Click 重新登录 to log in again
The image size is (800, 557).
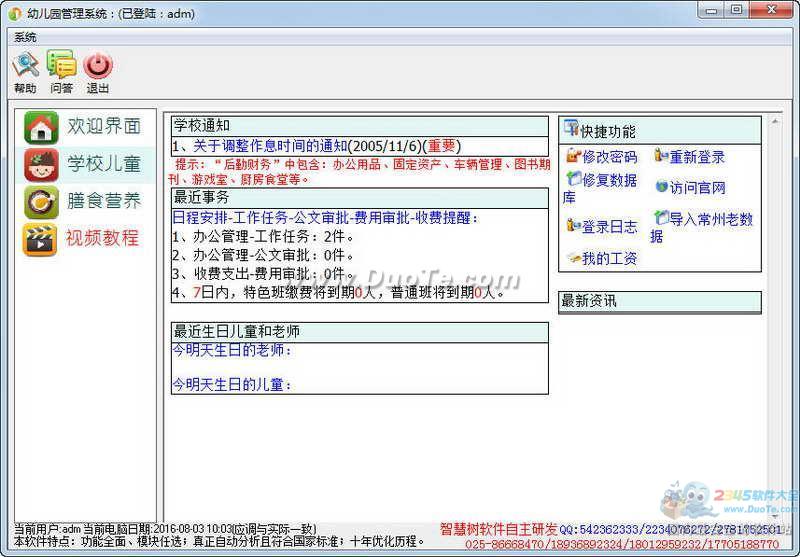coord(690,157)
